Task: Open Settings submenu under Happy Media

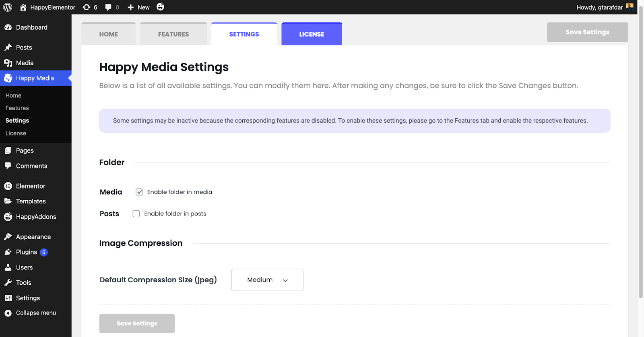Action: 17,120
